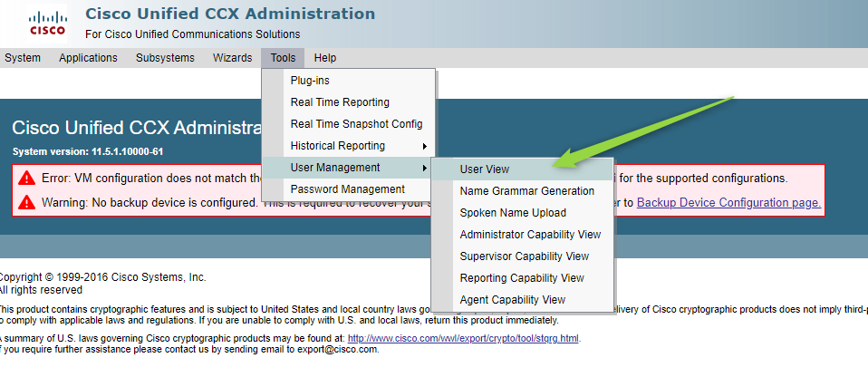
Task: Click the Copyright 1999-2016 Cisco Systems text
Action: point(101,277)
